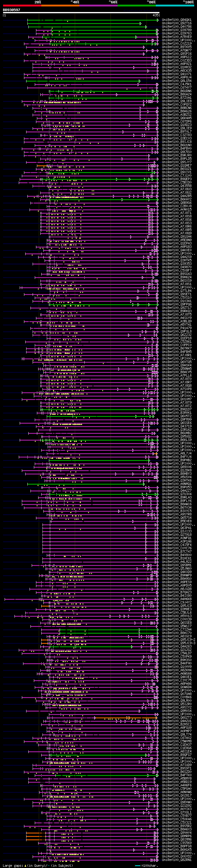The height and width of the screenshot is (868, 197).
Task: Select the UniRef100_A0N015 label
Action: [176, 209]
